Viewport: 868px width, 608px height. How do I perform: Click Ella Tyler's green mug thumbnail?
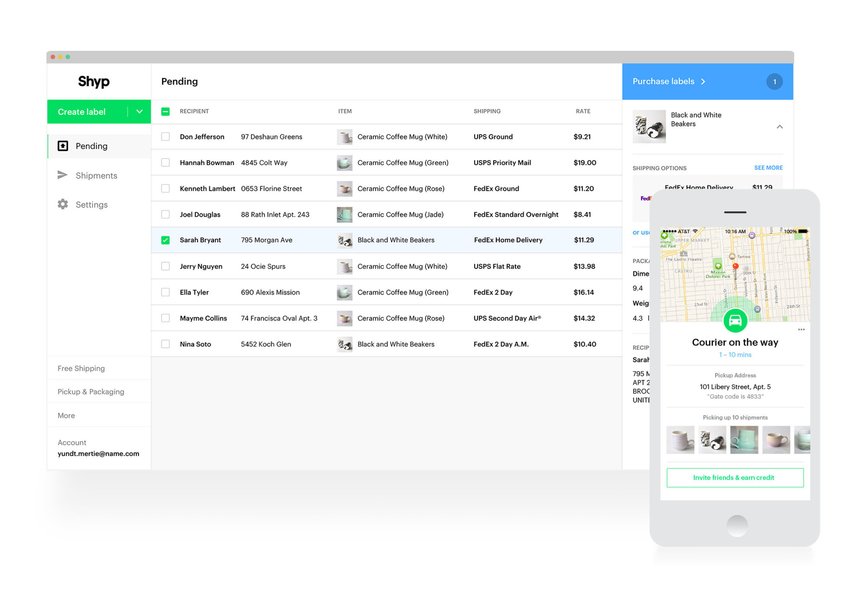tap(345, 293)
